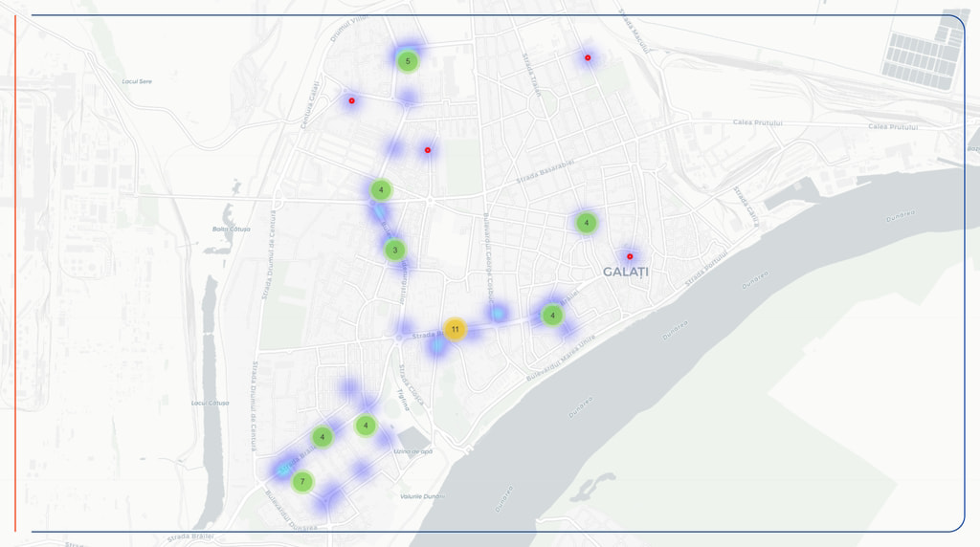Image resolution: width=980 pixels, height=547 pixels.
Task: Click the Centura Galați road label
Action: (310, 105)
